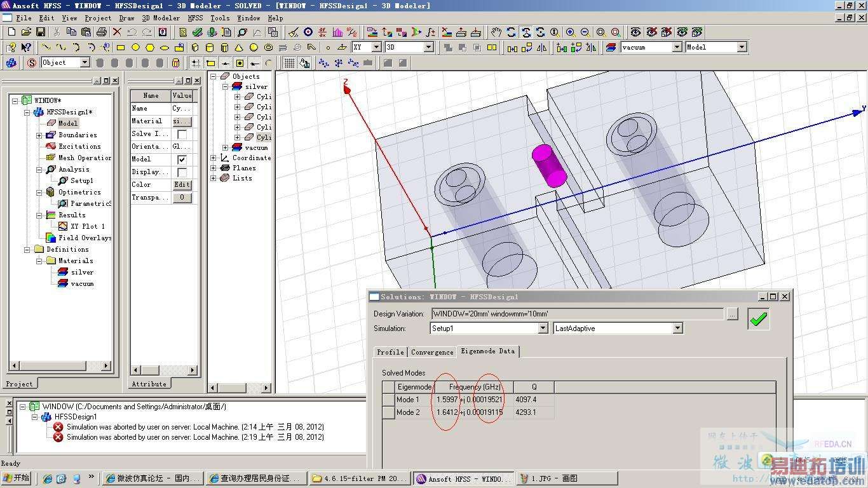Image resolution: width=868 pixels, height=488 pixels.
Task: Click the red Delete X icon
Action: [x=117, y=32]
